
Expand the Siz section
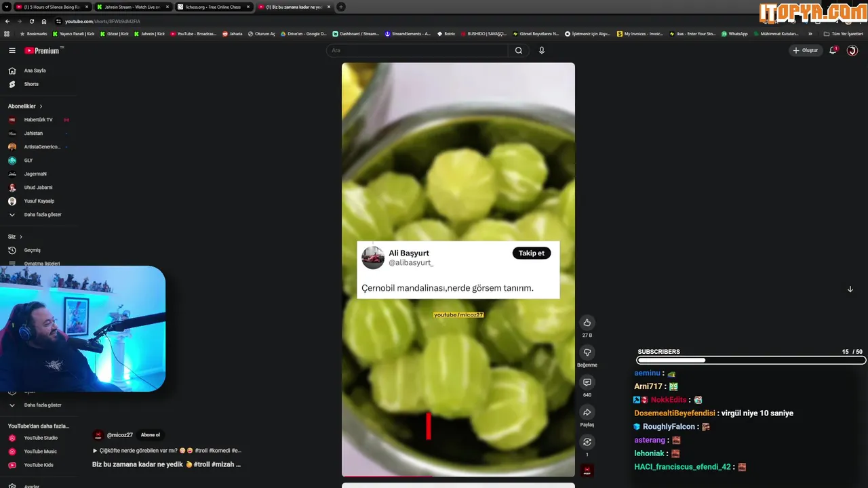click(x=15, y=237)
